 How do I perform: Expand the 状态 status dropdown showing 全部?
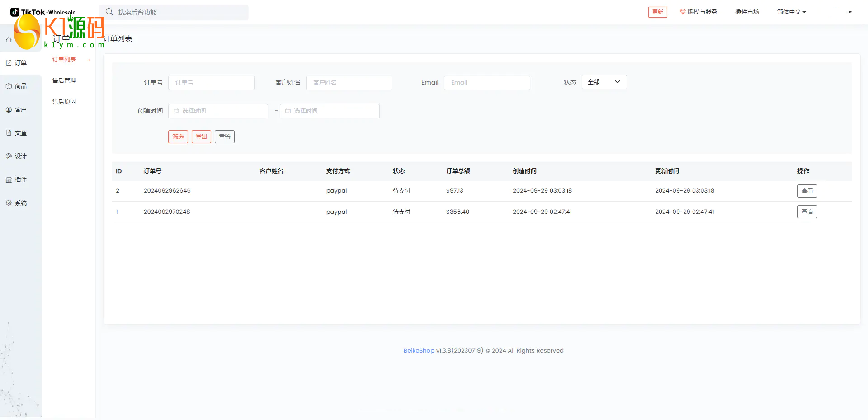(x=604, y=82)
